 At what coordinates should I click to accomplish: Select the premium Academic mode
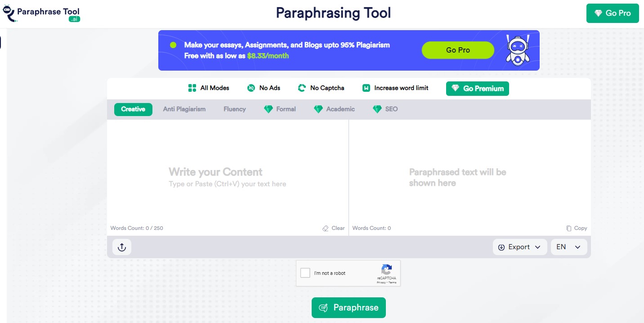(x=334, y=109)
